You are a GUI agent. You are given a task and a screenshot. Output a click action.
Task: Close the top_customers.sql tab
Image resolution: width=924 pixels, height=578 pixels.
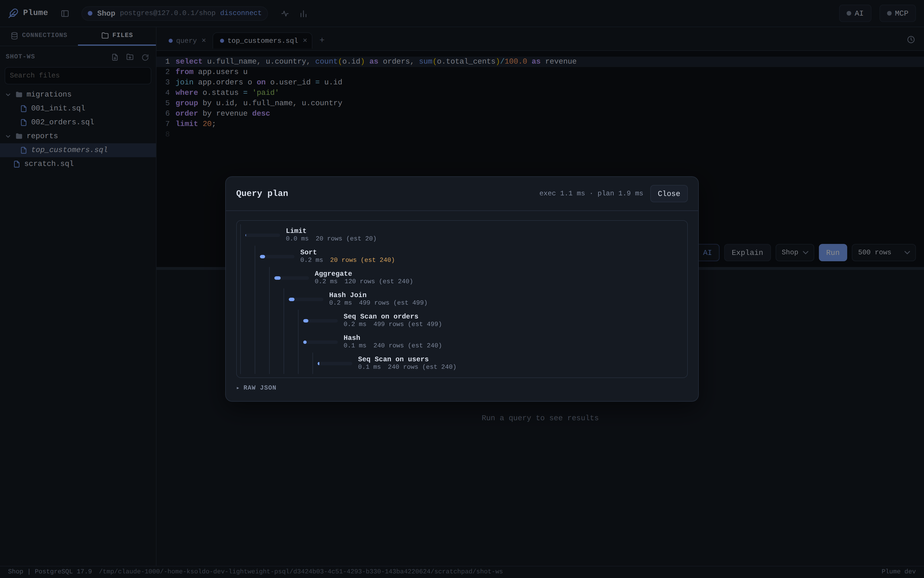[305, 40]
